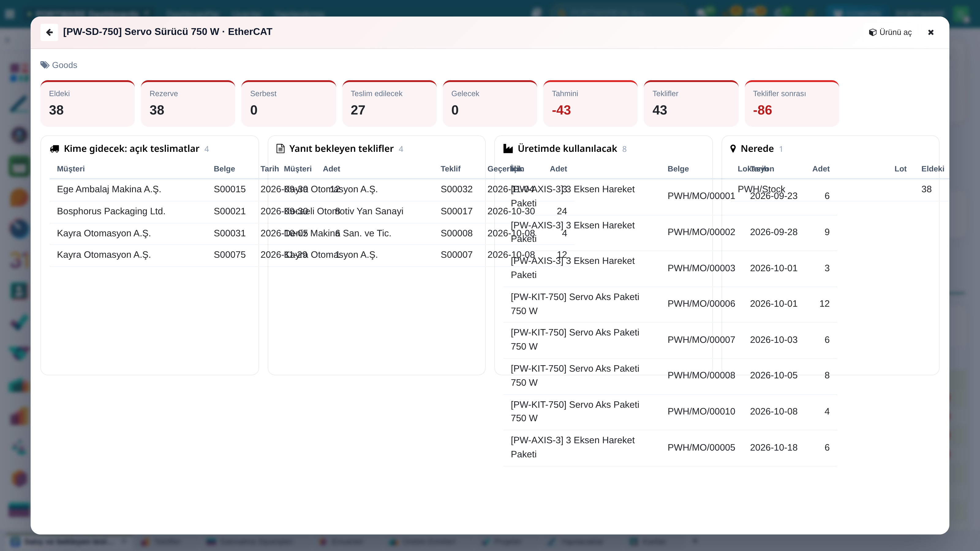This screenshot has width=980, height=551.
Task: Click the delivery truck icon
Action: (55, 149)
